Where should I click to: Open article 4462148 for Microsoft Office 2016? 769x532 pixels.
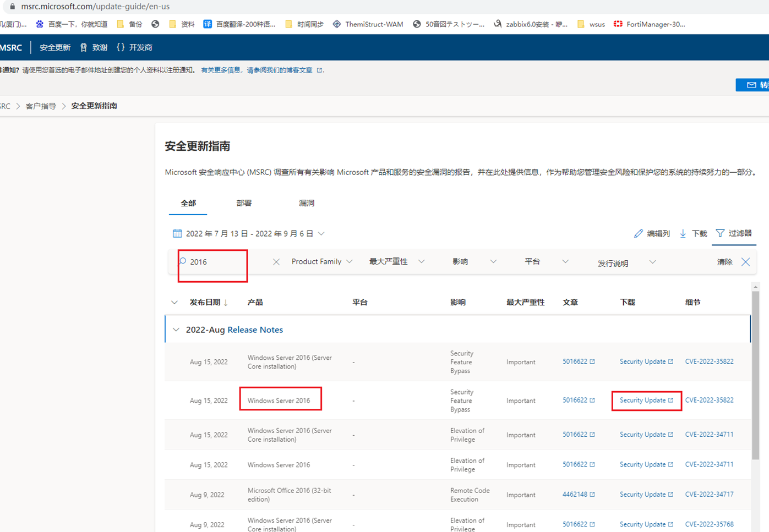(x=578, y=494)
